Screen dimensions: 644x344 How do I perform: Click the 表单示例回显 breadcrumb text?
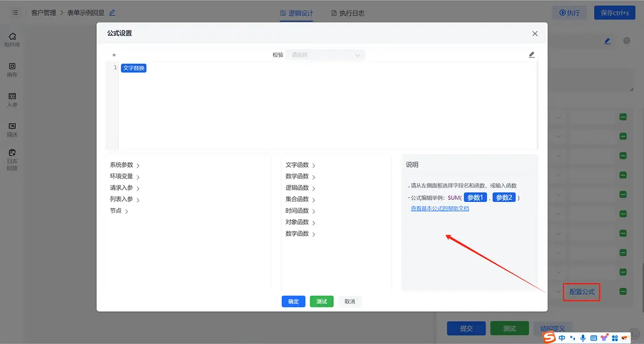(86, 13)
